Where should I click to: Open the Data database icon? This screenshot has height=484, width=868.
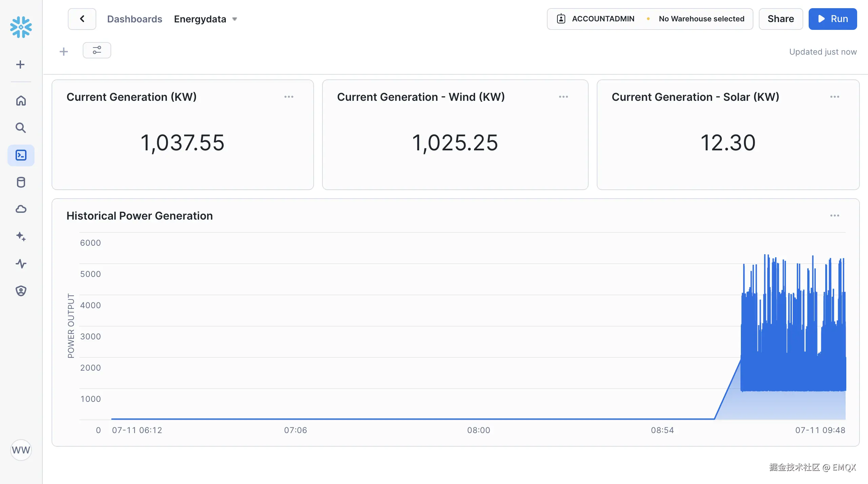[21, 182]
